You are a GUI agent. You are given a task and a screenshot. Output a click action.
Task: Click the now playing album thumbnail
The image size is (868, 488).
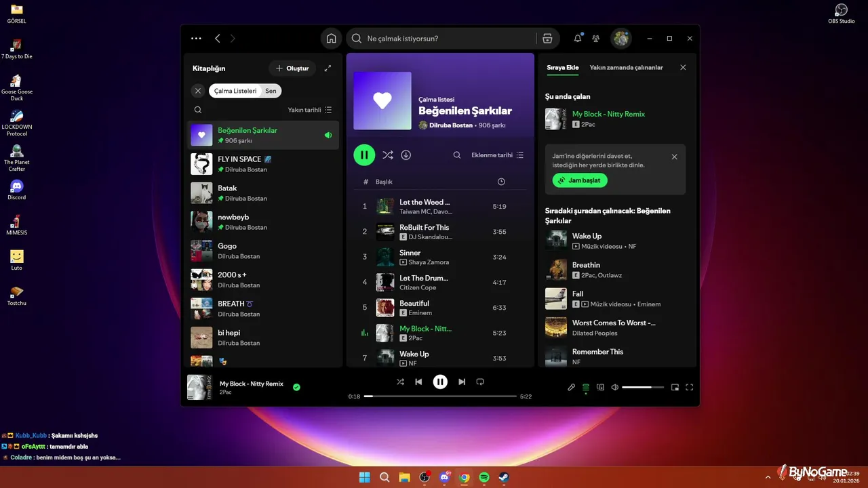point(199,388)
